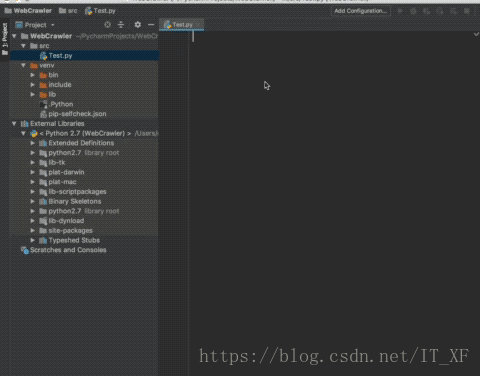Open the Project panel settings gear
Viewport: 480px width, 376px height.
(138, 25)
